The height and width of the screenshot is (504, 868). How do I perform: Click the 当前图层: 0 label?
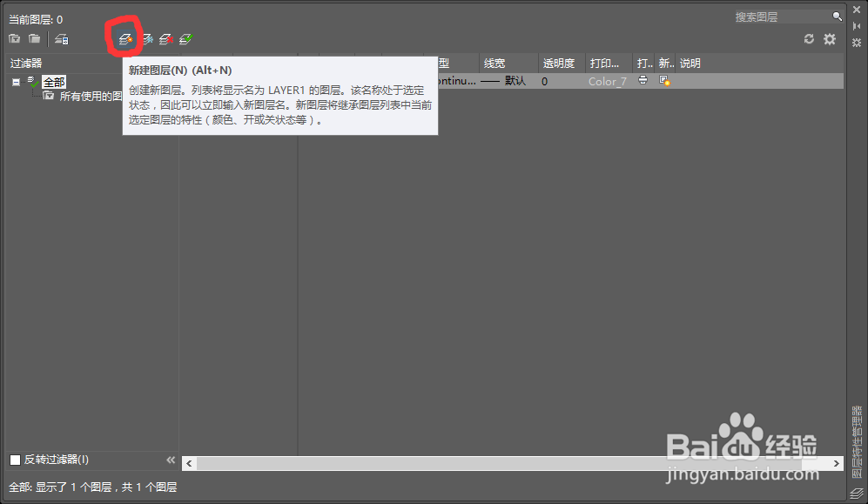click(36, 19)
